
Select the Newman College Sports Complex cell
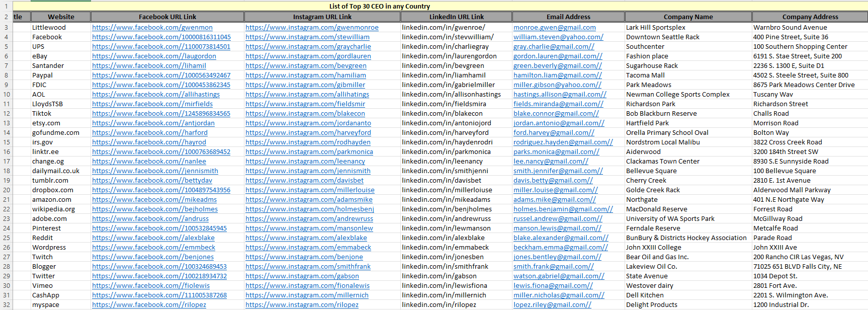(688, 95)
